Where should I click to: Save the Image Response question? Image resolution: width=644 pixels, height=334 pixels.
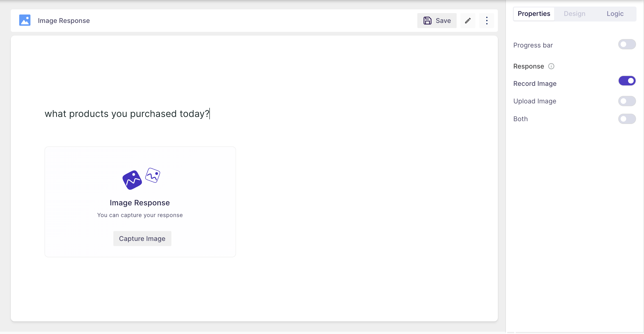[x=437, y=21]
